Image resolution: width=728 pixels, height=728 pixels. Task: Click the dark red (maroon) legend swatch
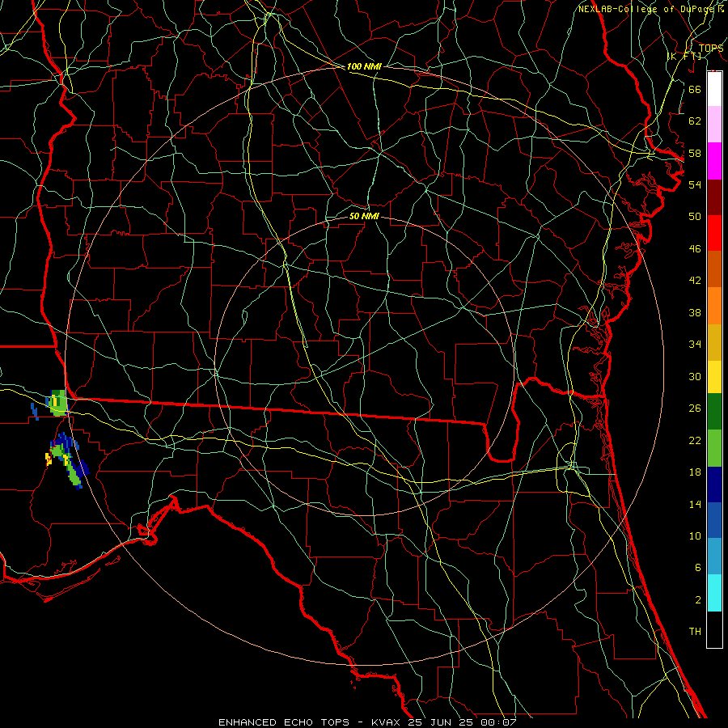pos(714,197)
